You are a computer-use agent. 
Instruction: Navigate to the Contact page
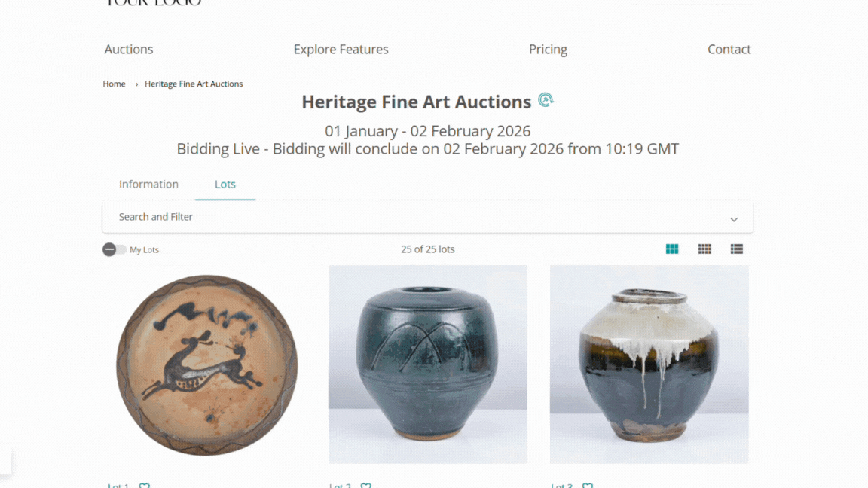pyautogui.click(x=729, y=50)
